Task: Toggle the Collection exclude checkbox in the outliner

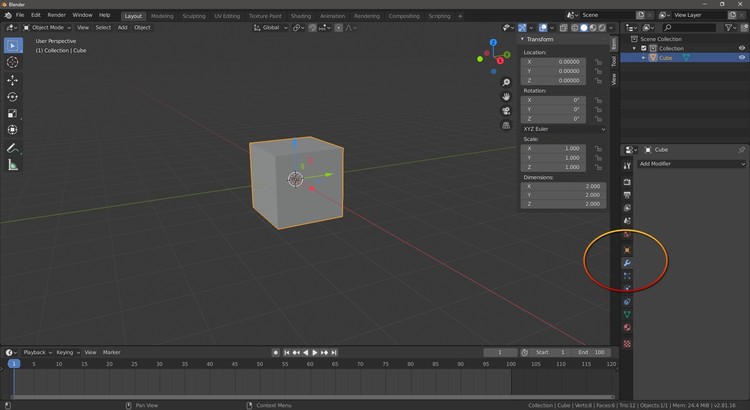Action: coord(644,48)
